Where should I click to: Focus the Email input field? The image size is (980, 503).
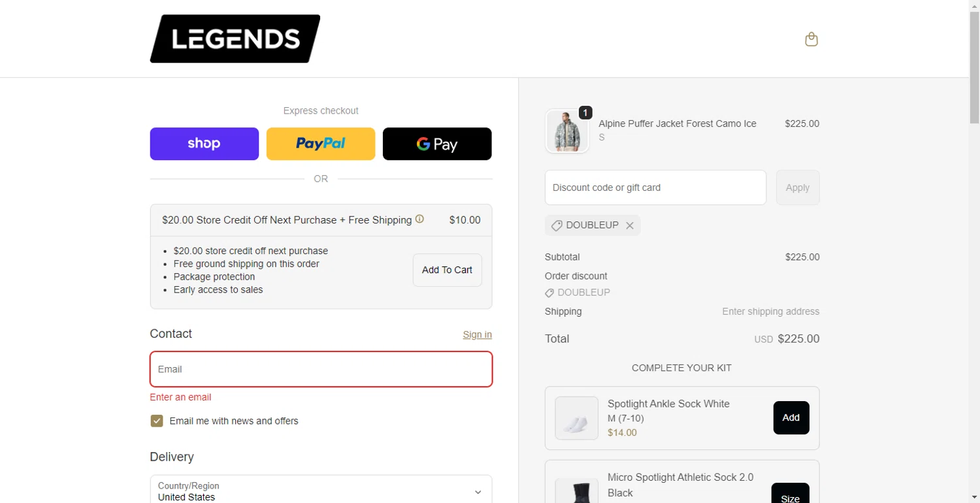pyautogui.click(x=321, y=369)
